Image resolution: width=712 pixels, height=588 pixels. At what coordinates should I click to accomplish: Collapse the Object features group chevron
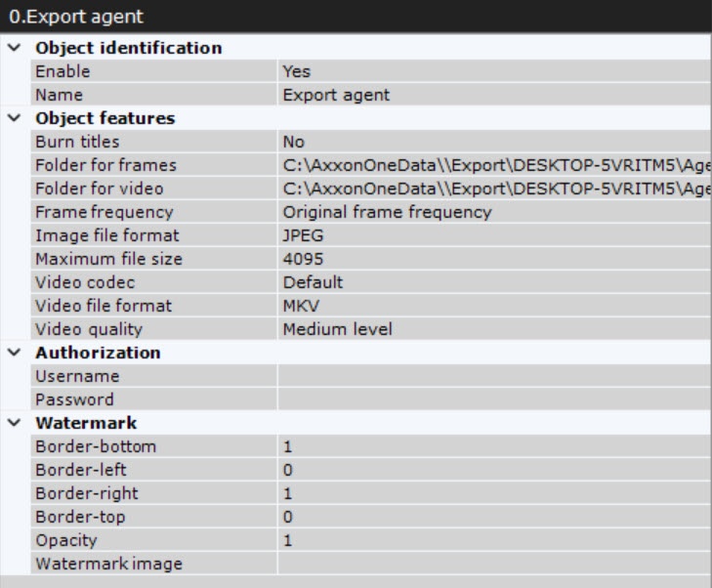pos(13,118)
